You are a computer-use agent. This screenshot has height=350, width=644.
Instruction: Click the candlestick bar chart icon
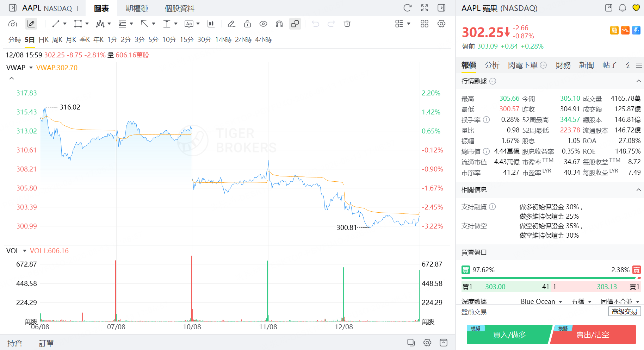coord(211,24)
